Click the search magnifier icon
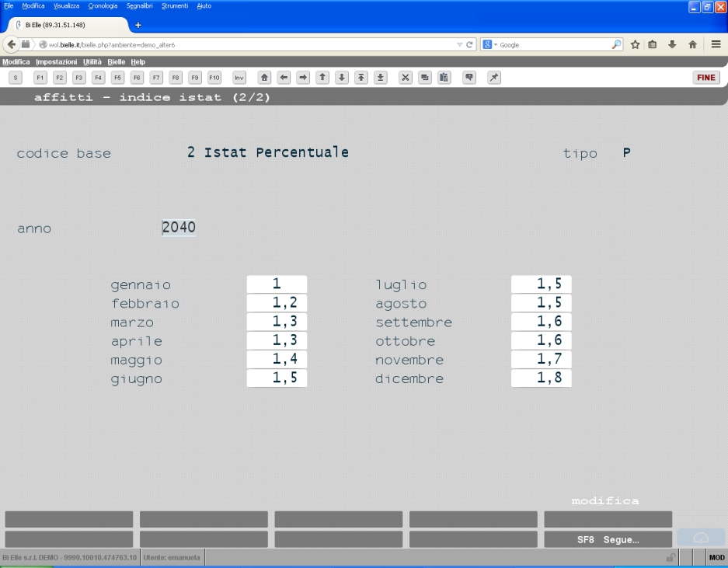This screenshot has width=728, height=568. click(x=616, y=44)
